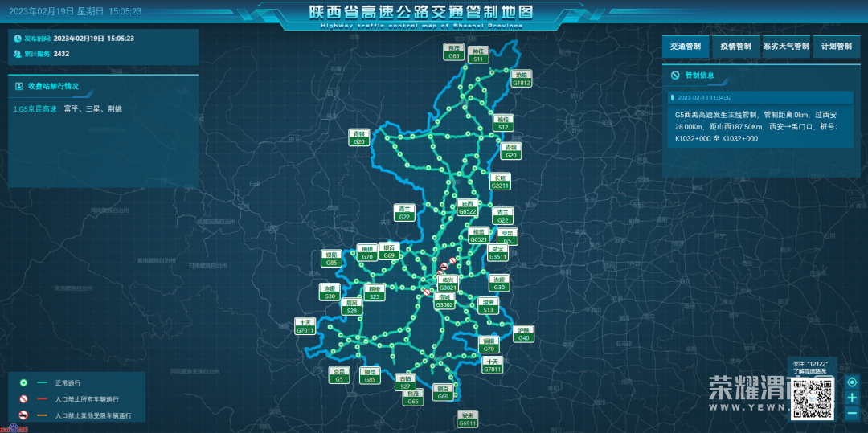Click the locate target icon above zoom controls
Image resolution: width=868 pixels, height=433 pixels.
(851, 382)
